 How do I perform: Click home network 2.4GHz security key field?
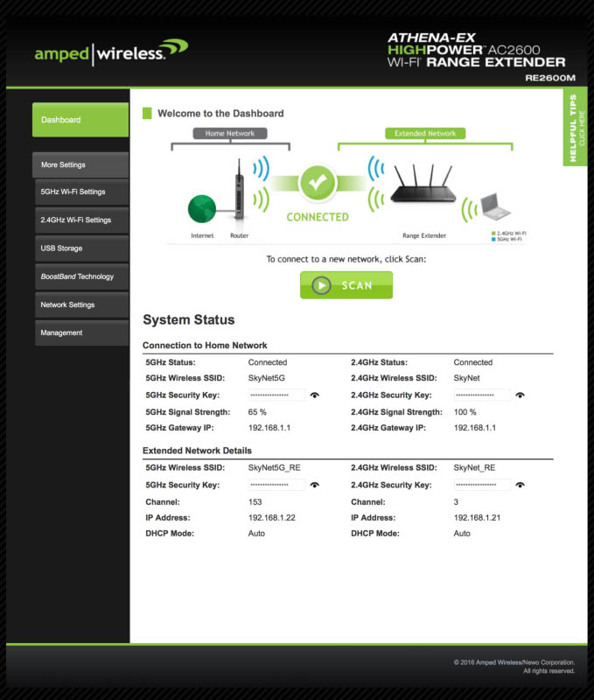click(x=482, y=395)
